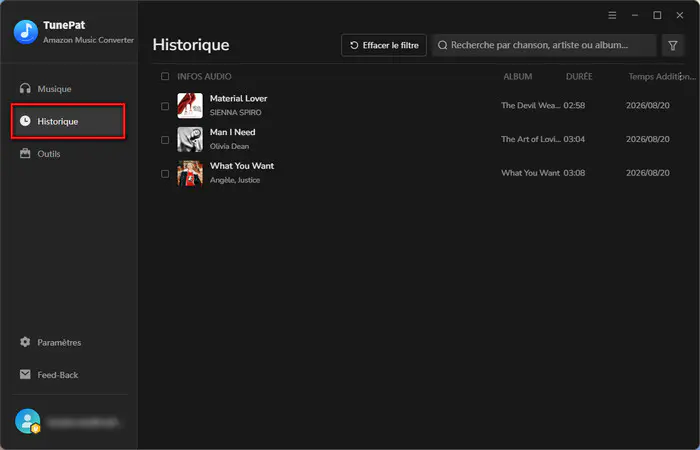
Task: Select Historique in the sidebar
Action: [68, 121]
